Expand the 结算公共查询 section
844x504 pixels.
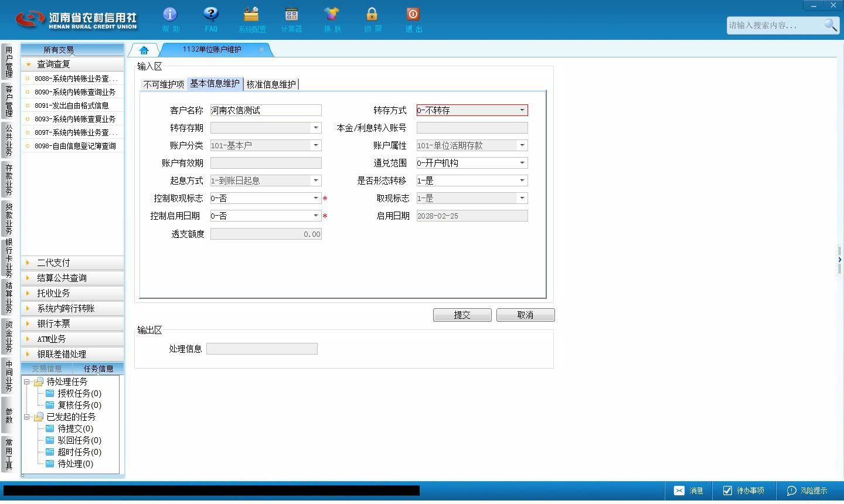tap(73, 278)
